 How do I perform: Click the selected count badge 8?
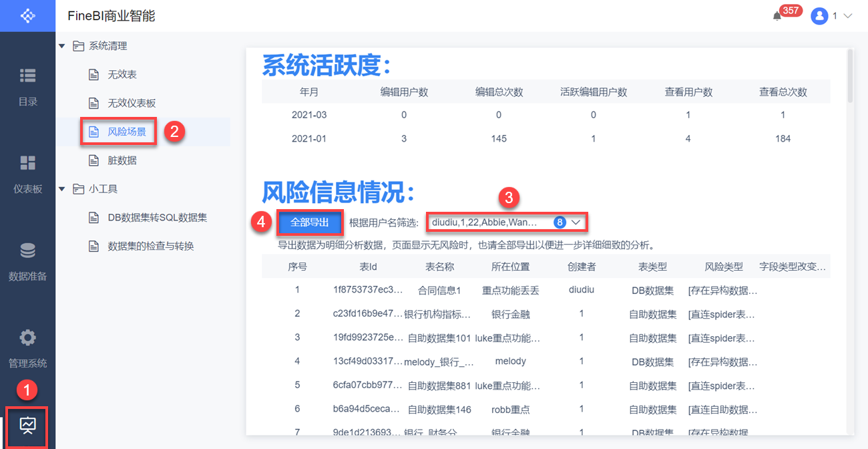(560, 222)
